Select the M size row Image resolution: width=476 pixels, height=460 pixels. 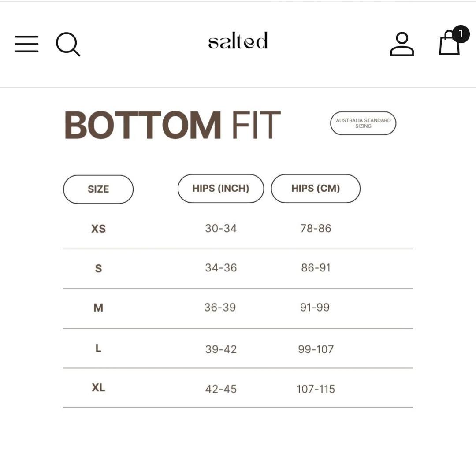click(x=99, y=308)
